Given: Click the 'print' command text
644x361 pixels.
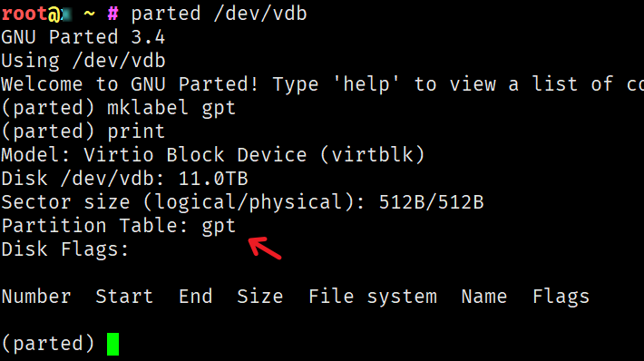Looking at the screenshot, I should (136, 132).
